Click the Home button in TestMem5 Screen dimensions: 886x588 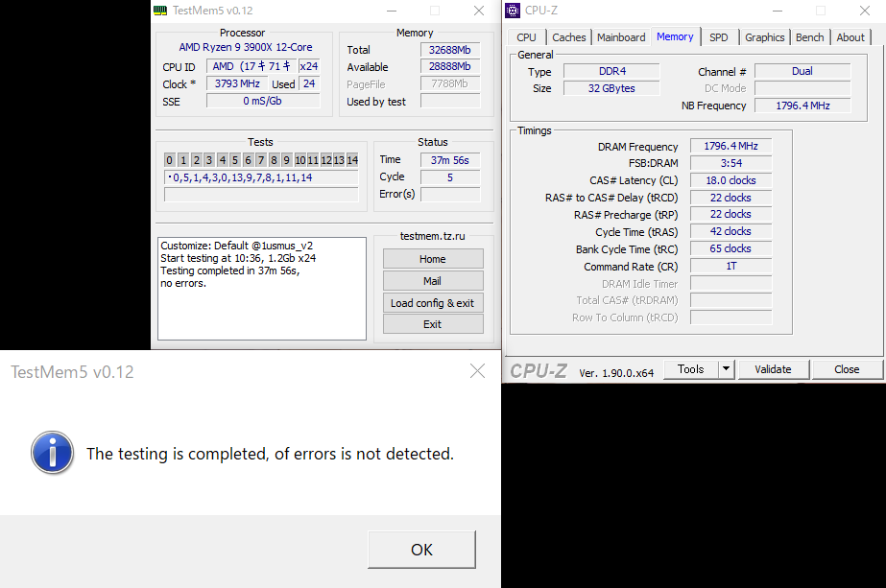click(x=433, y=259)
